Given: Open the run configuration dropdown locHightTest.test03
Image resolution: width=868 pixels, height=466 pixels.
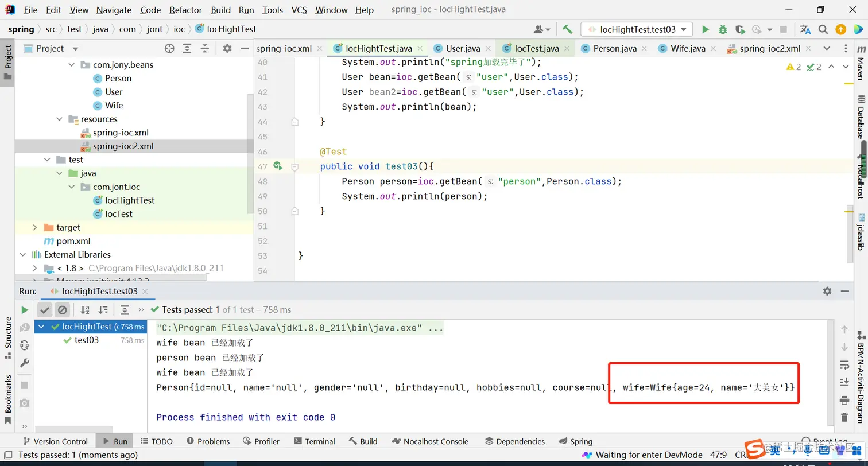Looking at the screenshot, I should click(x=637, y=29).
